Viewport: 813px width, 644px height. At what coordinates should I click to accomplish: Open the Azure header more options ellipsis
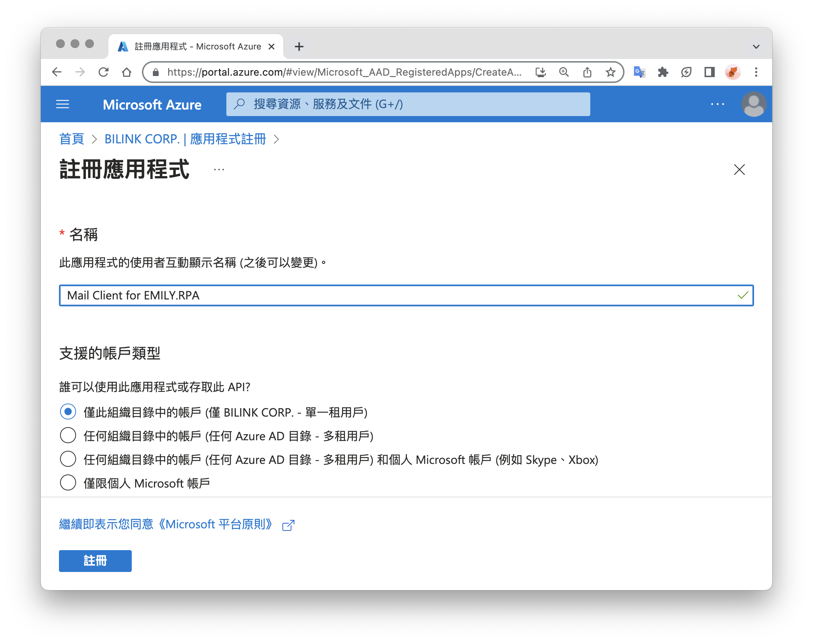pyautogui.click(x=717, y=104)
